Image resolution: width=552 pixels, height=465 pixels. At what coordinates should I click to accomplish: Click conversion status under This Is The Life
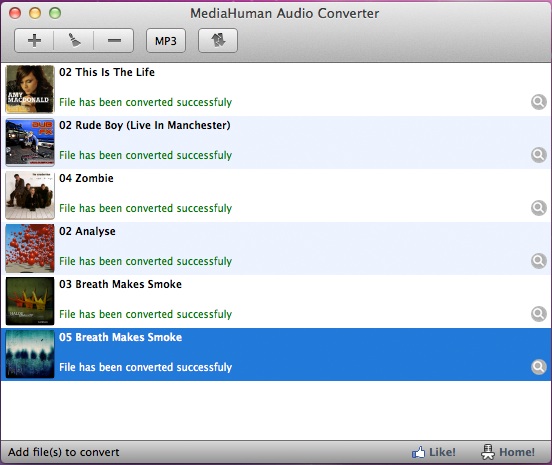click(145, 102)
